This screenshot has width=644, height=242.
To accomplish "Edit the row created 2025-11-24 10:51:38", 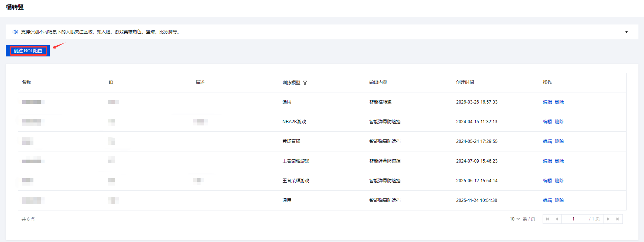I will click(547, 200).
